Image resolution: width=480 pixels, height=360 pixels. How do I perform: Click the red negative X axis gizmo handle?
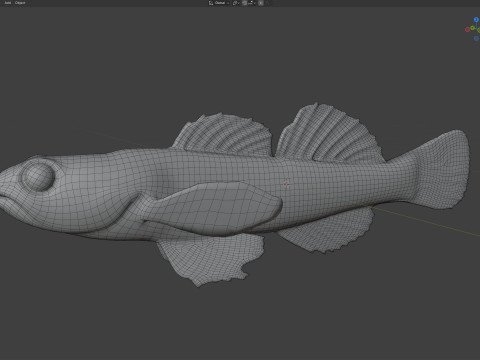tap(467, 30)
